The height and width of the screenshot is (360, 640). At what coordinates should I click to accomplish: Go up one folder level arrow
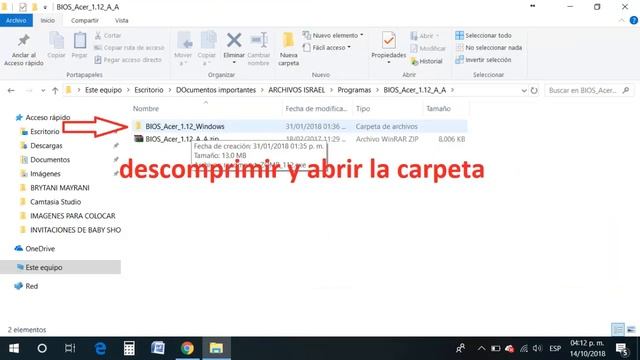(55, 90)
